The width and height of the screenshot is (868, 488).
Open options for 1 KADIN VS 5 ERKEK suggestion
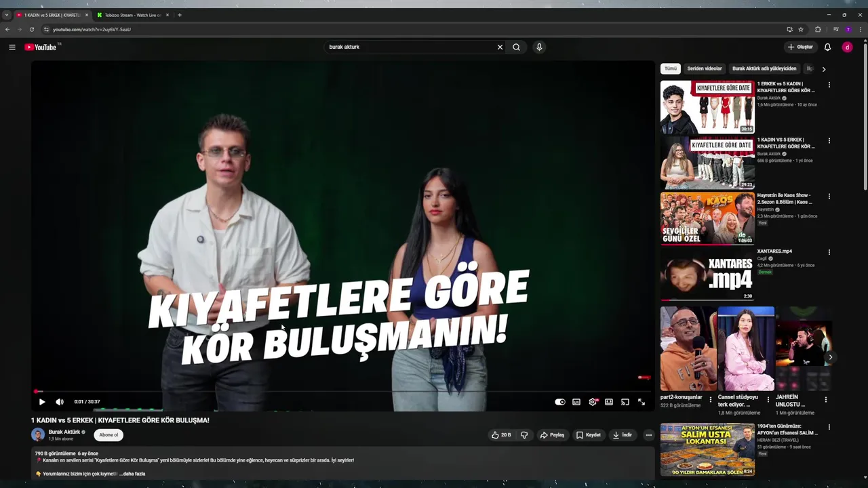(829, 140)
